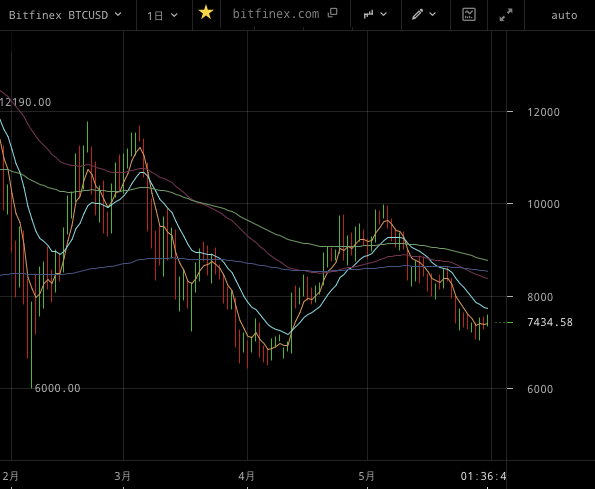The width and height of the screenshot is (595, 489).
Task: Open the bitfinex.com link
Action: coord(276,14)
